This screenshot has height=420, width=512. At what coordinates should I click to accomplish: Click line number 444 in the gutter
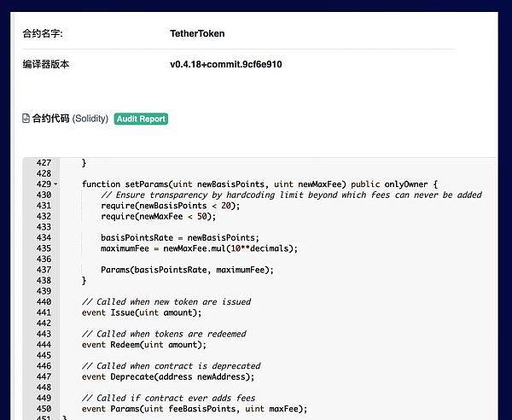click(44, 345)
